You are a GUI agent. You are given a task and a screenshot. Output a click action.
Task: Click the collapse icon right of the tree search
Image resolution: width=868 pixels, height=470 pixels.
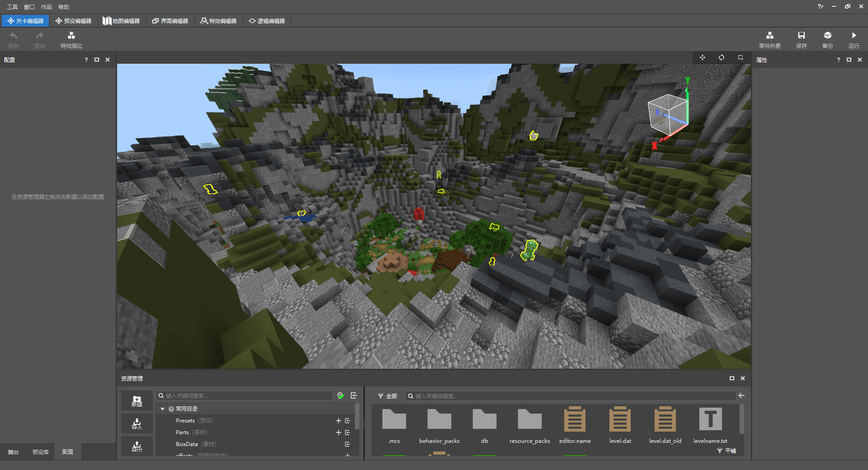354,395
